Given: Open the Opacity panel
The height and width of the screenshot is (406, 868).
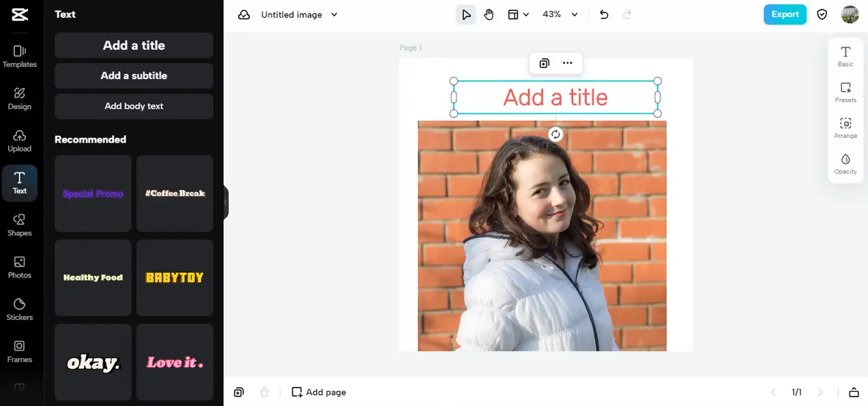Looking at the screenshot, I should coord(845,164).
